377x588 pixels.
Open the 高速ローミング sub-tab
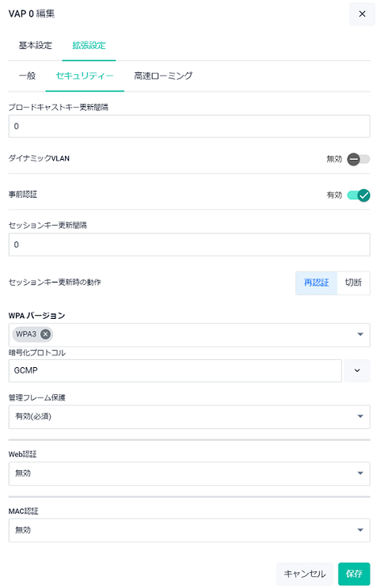point(163,76)
